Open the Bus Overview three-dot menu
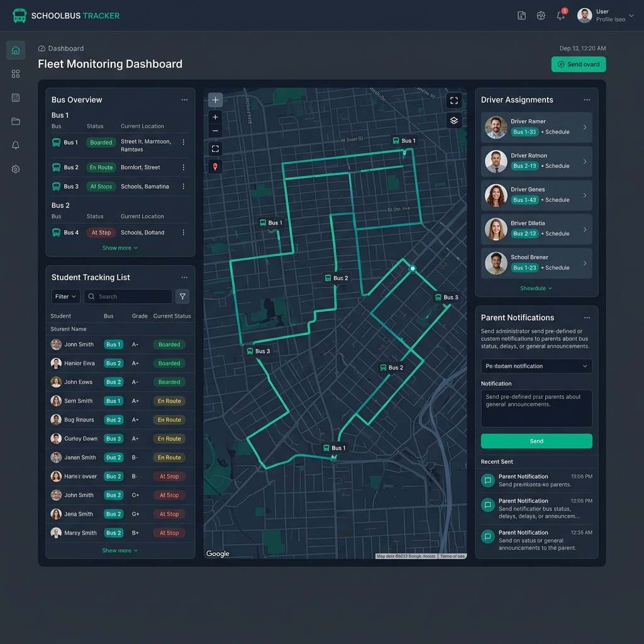Screen dimensions: 644x644 coord(184,100)
